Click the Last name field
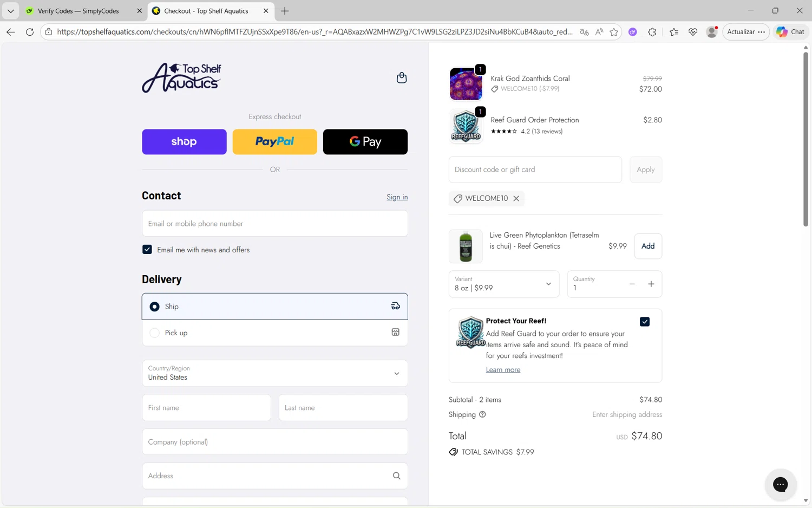The height and width of the screenshot is (508, 812). coord(343,408)
